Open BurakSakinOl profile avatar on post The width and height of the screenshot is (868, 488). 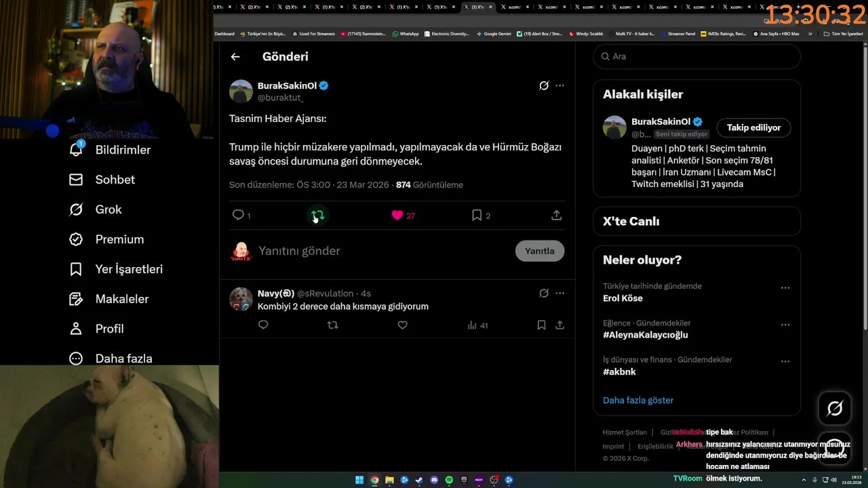coord(241,91)
